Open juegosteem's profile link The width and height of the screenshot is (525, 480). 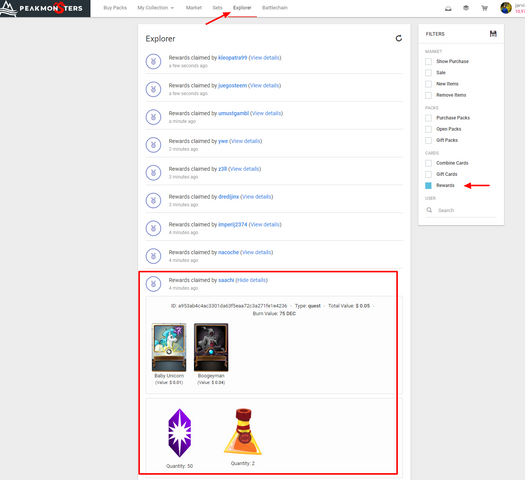(232, 85)
